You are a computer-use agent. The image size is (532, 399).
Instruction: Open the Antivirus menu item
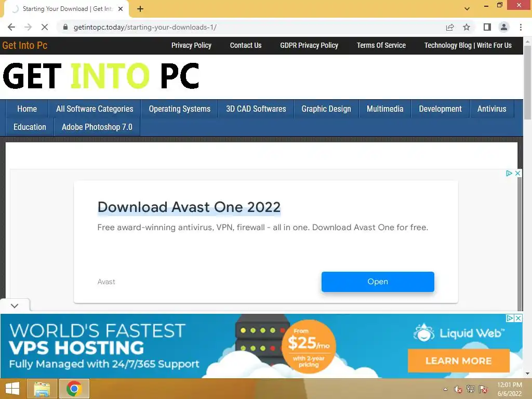point(491,109)
